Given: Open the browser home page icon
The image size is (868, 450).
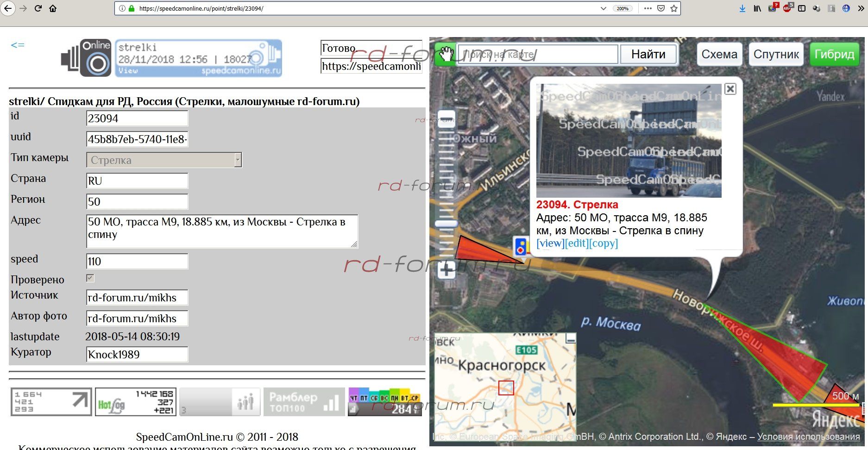Looking at the screenshot, I should coord(53,8).
